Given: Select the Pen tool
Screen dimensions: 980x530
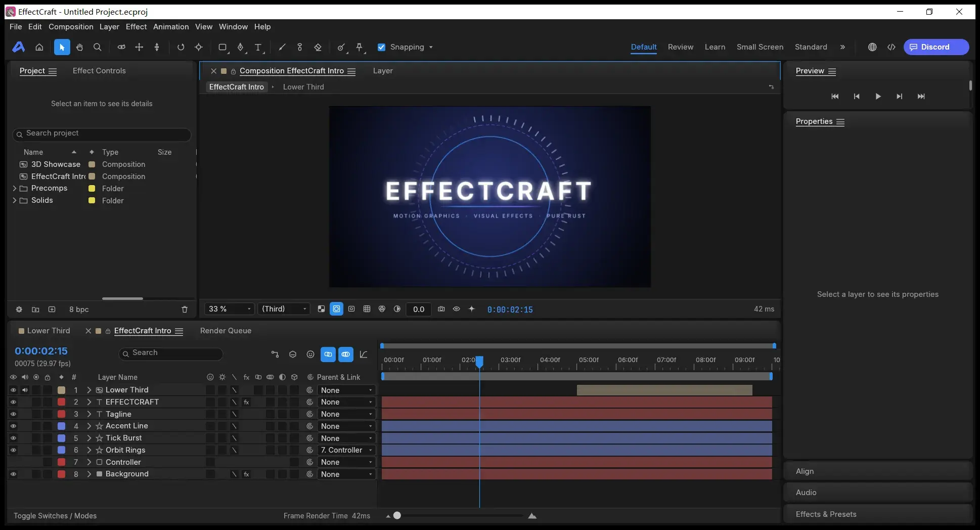Looking at the screenshot, I should click(x=241, y=47).
